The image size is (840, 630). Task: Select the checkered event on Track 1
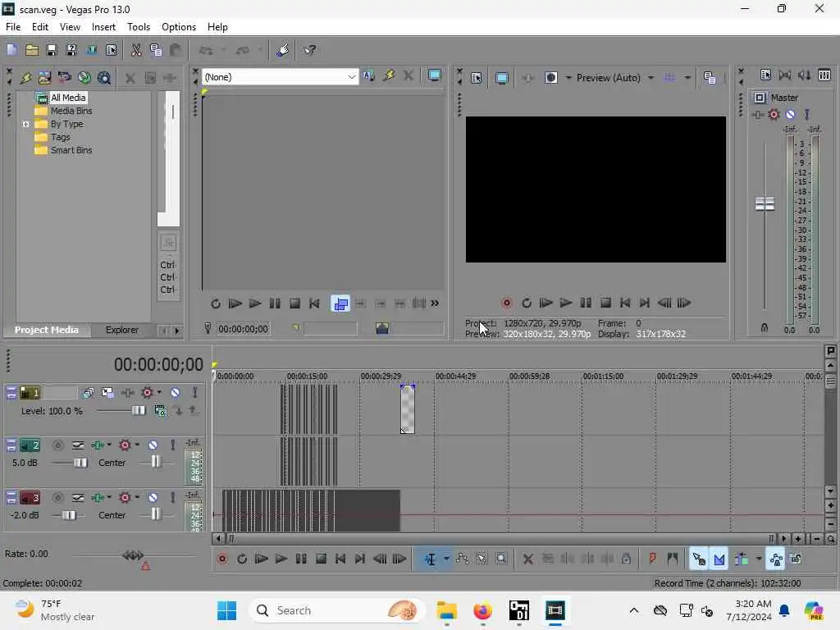coord(408,409)
